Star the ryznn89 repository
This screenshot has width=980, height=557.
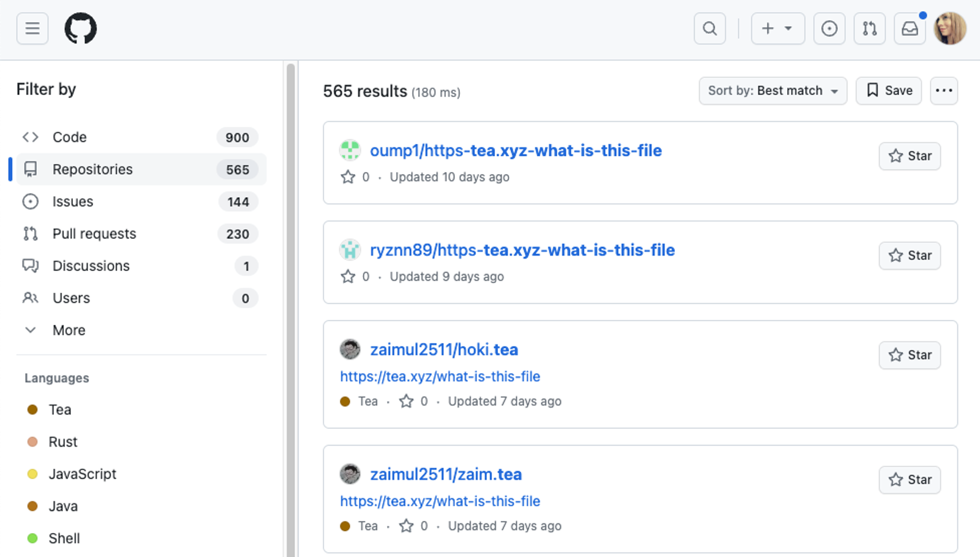(910, 256)
